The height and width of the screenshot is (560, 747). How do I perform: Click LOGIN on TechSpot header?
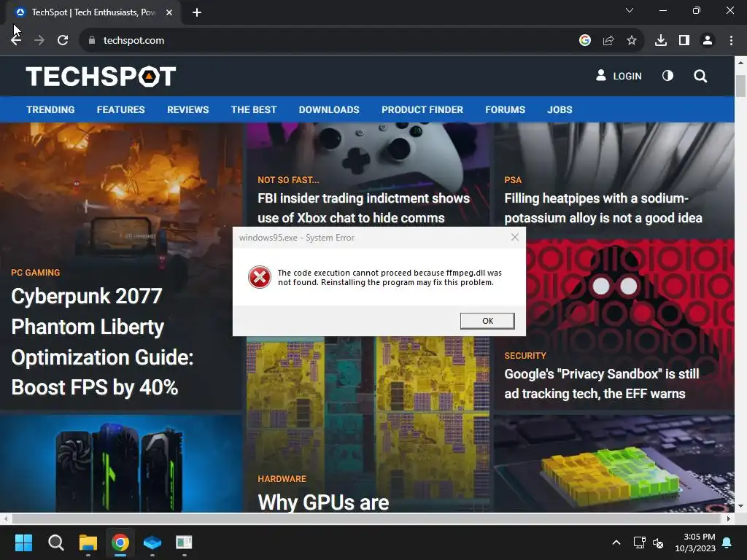click(619, 76)
